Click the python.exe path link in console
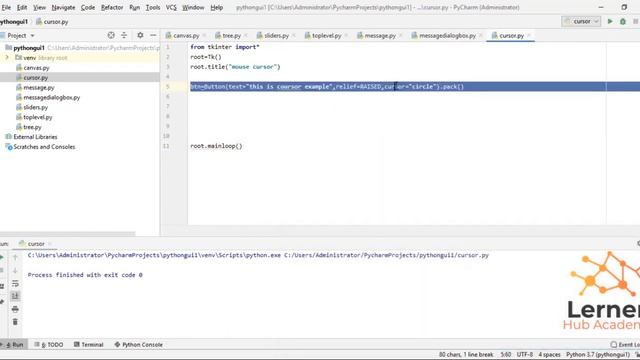This screenshot has height=360, width=640. pyautogui.click(x=154, y=255)
